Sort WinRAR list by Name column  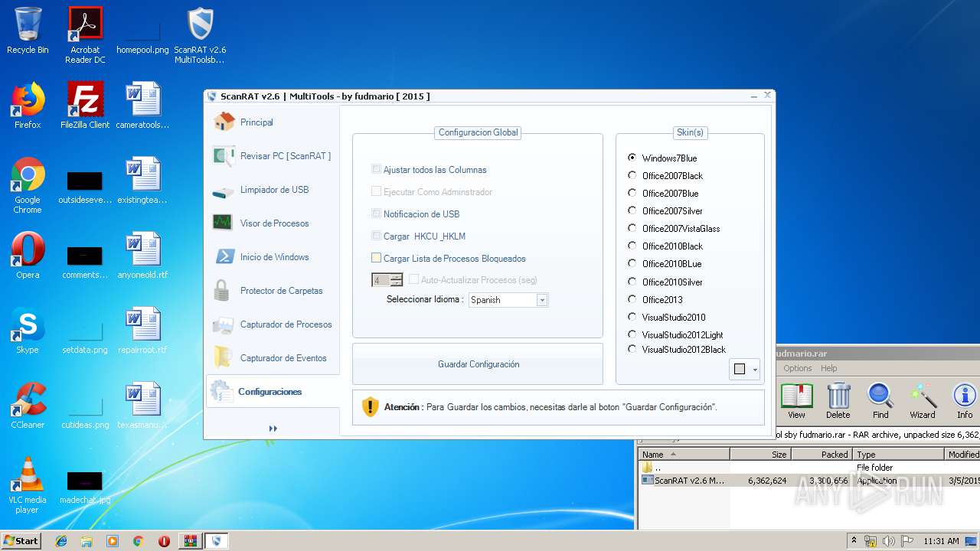tap(684, 455)
